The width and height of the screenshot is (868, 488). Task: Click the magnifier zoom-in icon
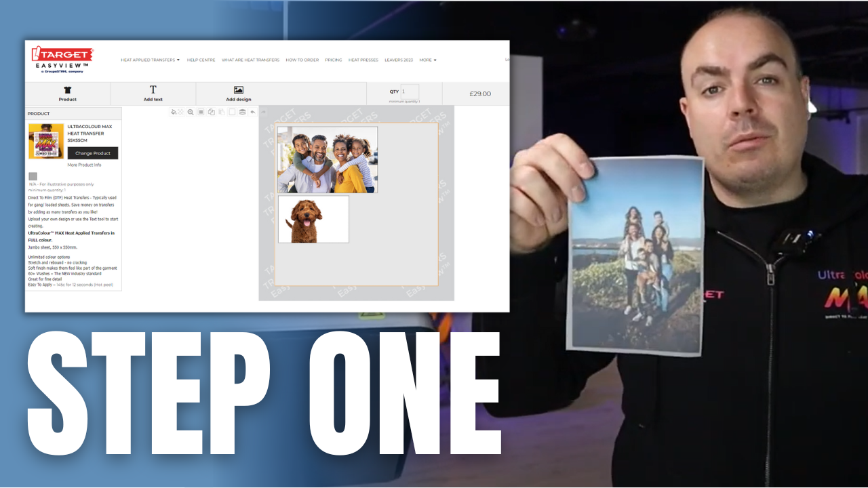tap(191, 112)
